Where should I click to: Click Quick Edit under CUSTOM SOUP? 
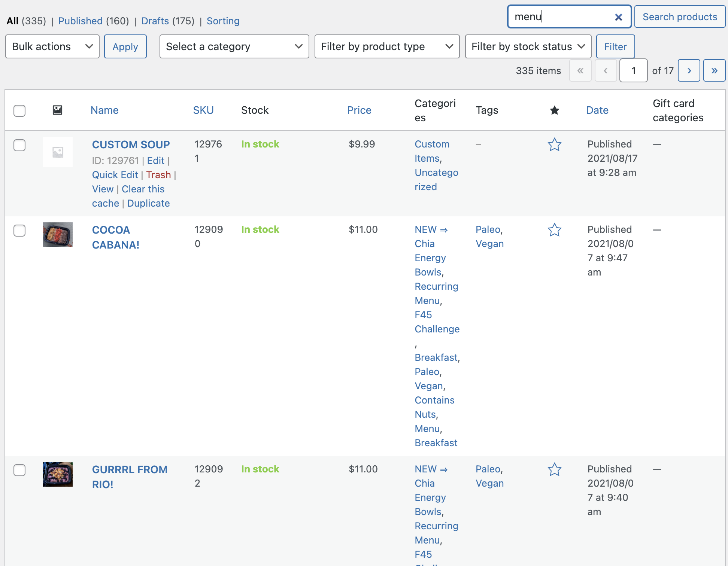[x=115, y=175]
